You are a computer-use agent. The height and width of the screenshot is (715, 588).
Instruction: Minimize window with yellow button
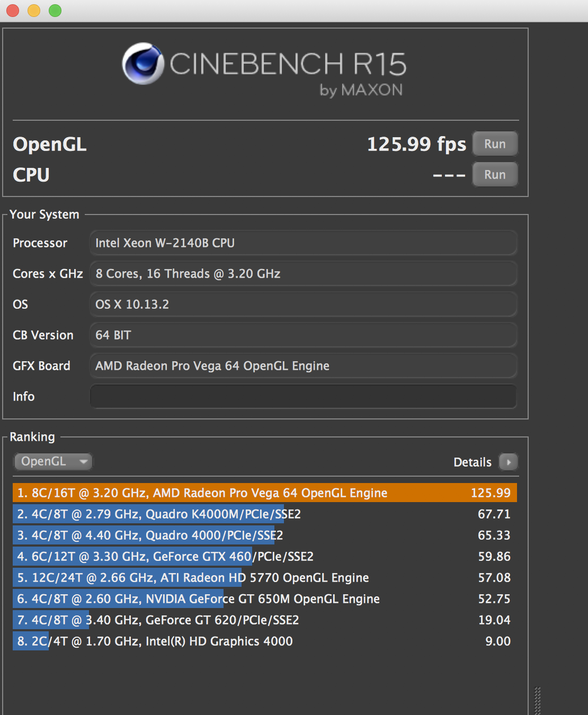(x=34, y=11)
